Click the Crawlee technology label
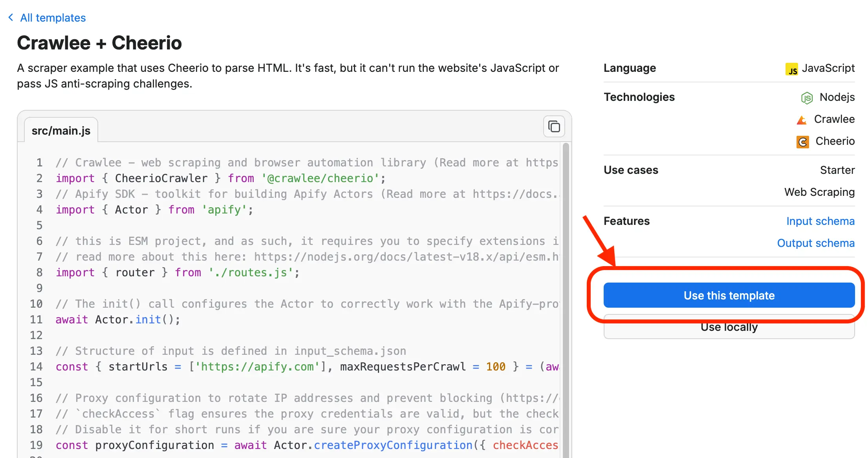This screenshot has width=868, height=458. [834, 119]
